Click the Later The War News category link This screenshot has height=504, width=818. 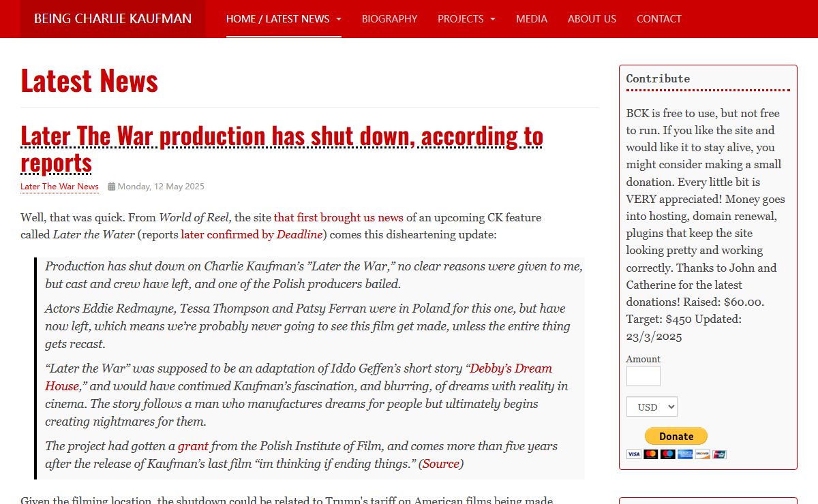pos(59,187)
